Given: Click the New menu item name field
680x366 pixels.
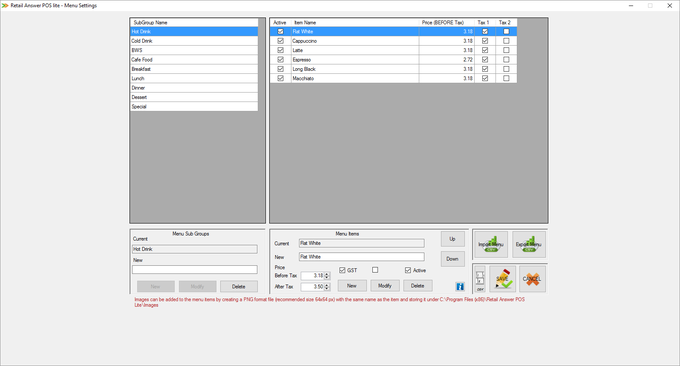Looking at the screenshot, I should click(x=361, y=257).
